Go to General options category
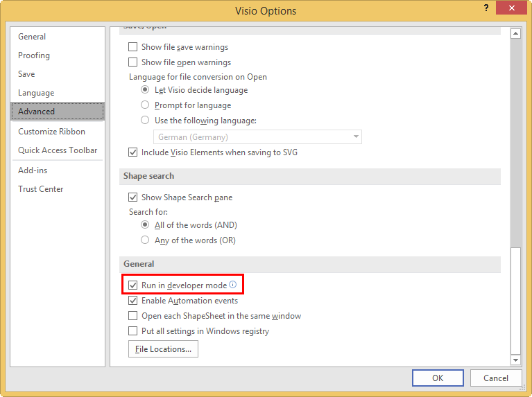The height and width of the screenshot is (397, 532). [x=58, y=37]
